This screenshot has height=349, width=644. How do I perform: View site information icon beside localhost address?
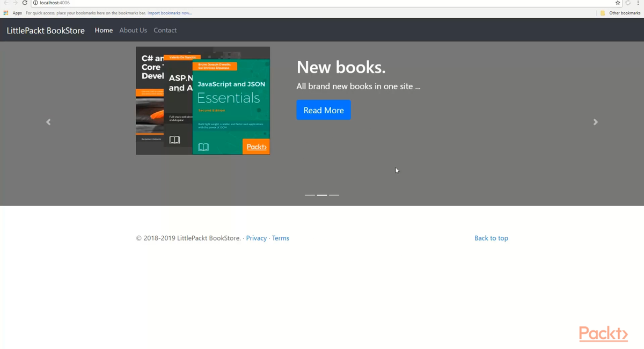pos(35,3)
